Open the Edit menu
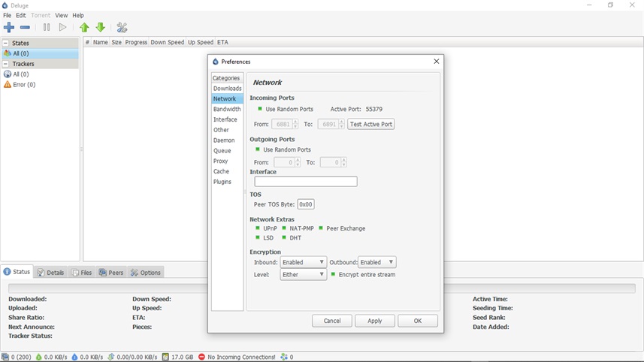Viewport: 644px width, 362px height. tap(20, 15)
